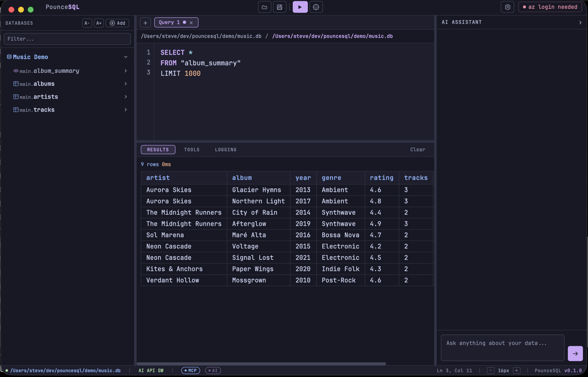This screenshot has height=377, width=588.
Task: Select the City of Rain cell
Action: point(258,213)
